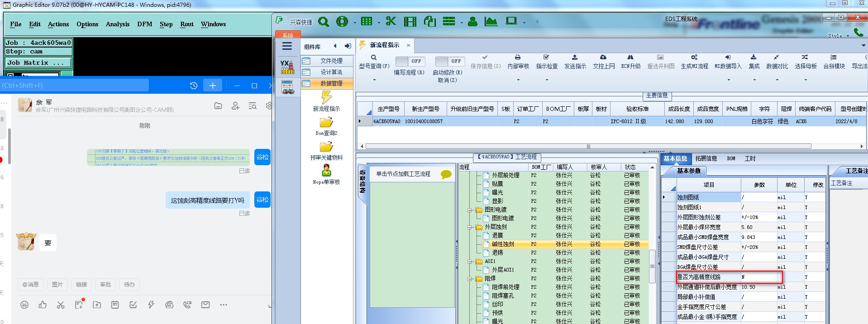The height and width of the screenshot is (324, 868).
Task: Click the mail envelope icon in chat toolbar
Action: click(205, 305)
